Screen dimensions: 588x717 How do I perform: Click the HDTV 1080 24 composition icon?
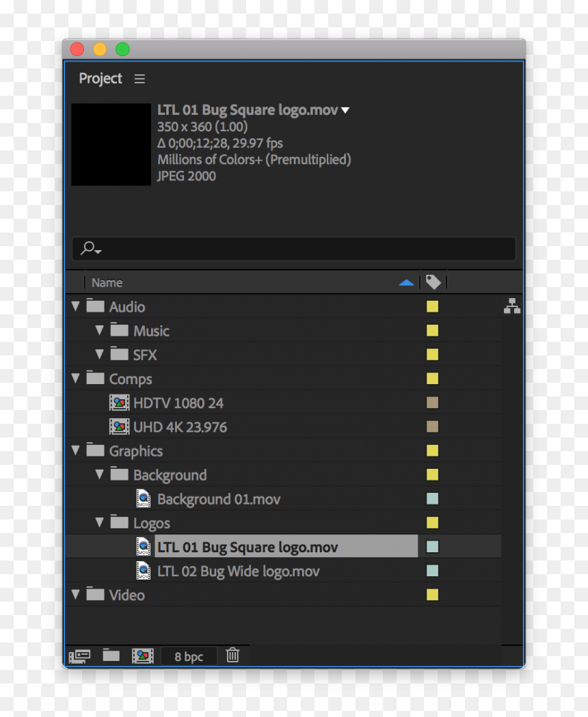[x=119, y=403]
